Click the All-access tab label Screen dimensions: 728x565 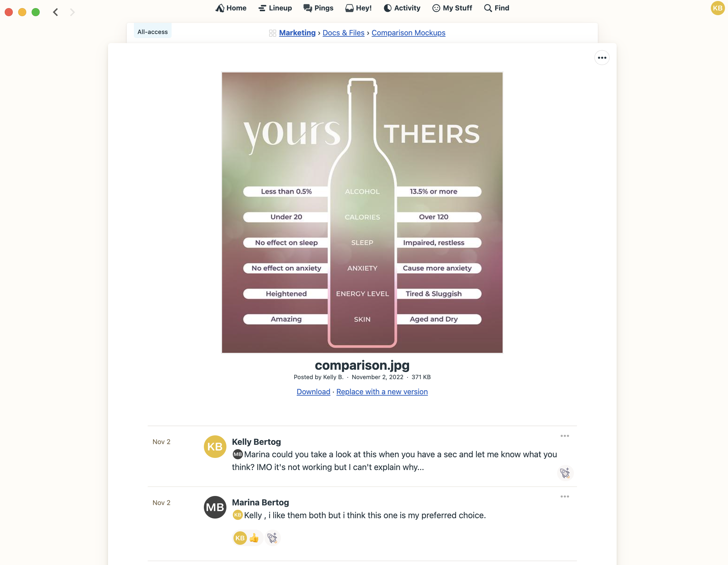coord(152,32)
